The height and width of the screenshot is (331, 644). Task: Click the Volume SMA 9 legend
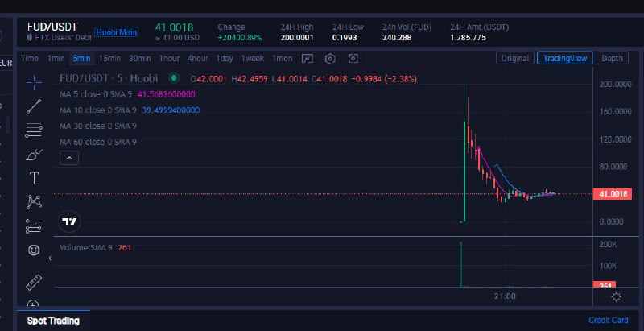coord(95,247)
